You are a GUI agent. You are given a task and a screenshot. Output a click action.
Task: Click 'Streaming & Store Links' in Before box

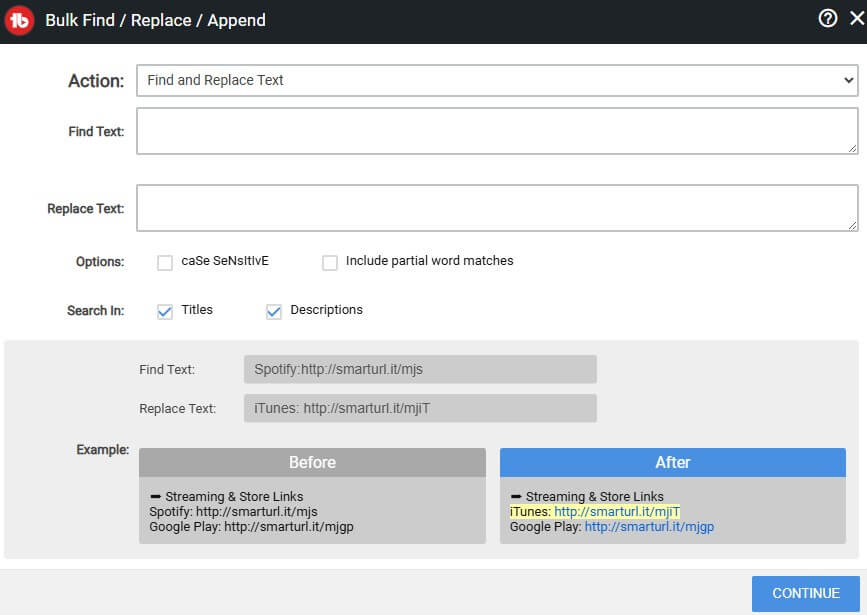click(x=234, y=497)
